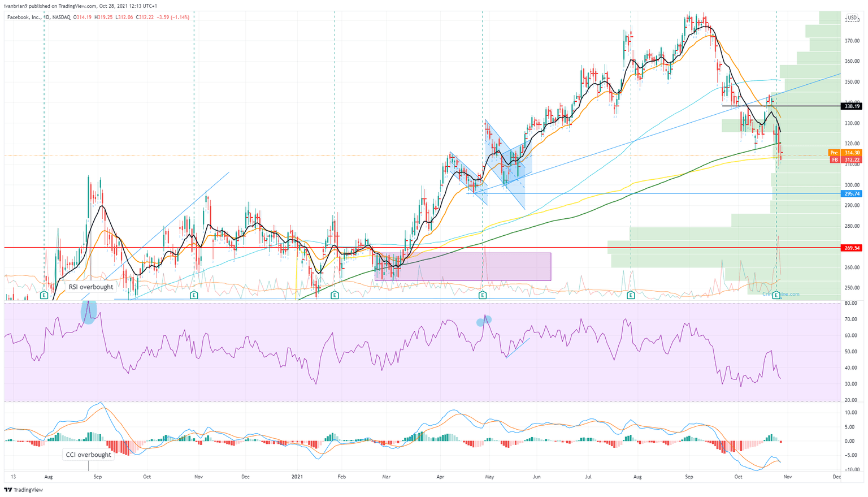Open the earnings E marker before Aug 2021
This screenshot has width=868, height=497.
pos(631,295)
